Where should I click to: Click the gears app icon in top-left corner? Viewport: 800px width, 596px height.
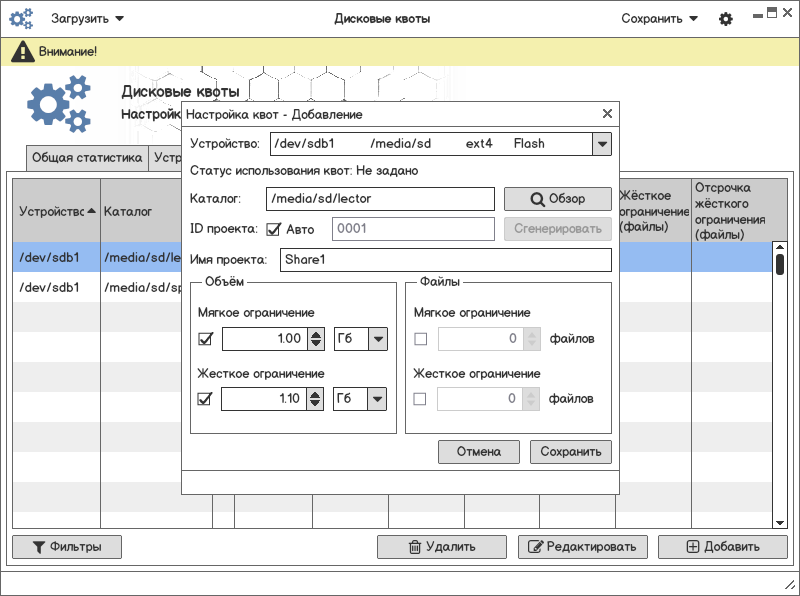coord(21,19)
